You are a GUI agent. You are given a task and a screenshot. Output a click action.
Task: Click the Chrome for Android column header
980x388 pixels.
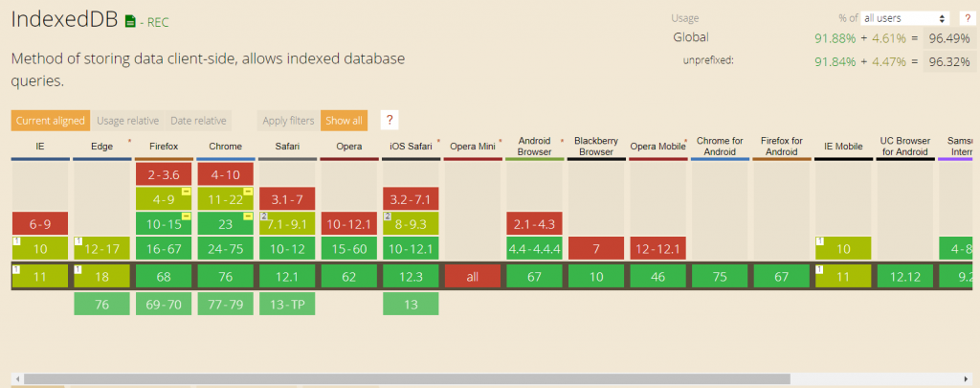point(720,147)
